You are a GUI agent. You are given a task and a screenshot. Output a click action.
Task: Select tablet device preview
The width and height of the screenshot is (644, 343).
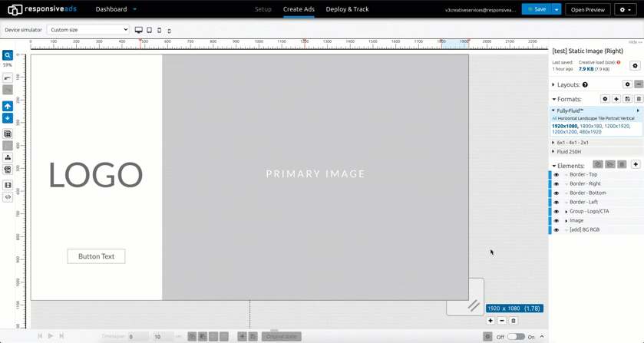pyautogui.click(x=150, y=30)
